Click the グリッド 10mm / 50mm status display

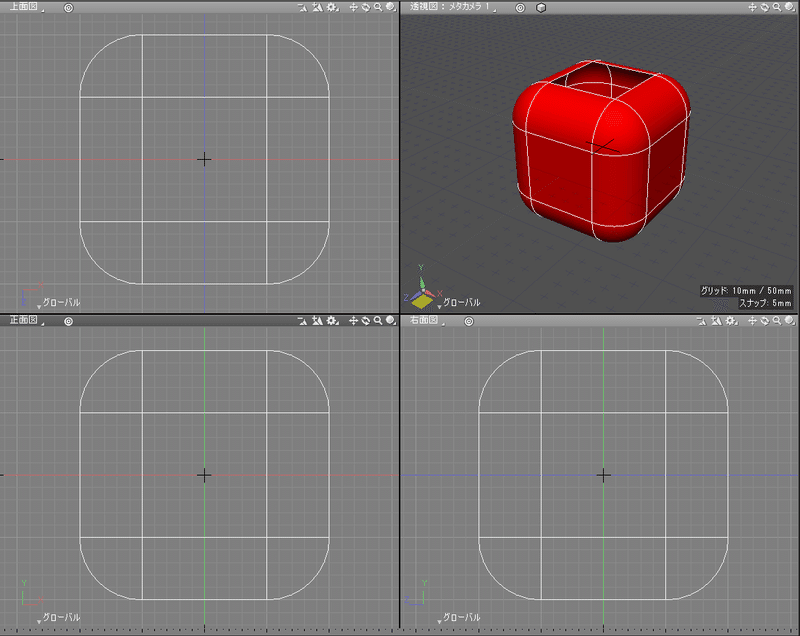click(x=745, y=289)
